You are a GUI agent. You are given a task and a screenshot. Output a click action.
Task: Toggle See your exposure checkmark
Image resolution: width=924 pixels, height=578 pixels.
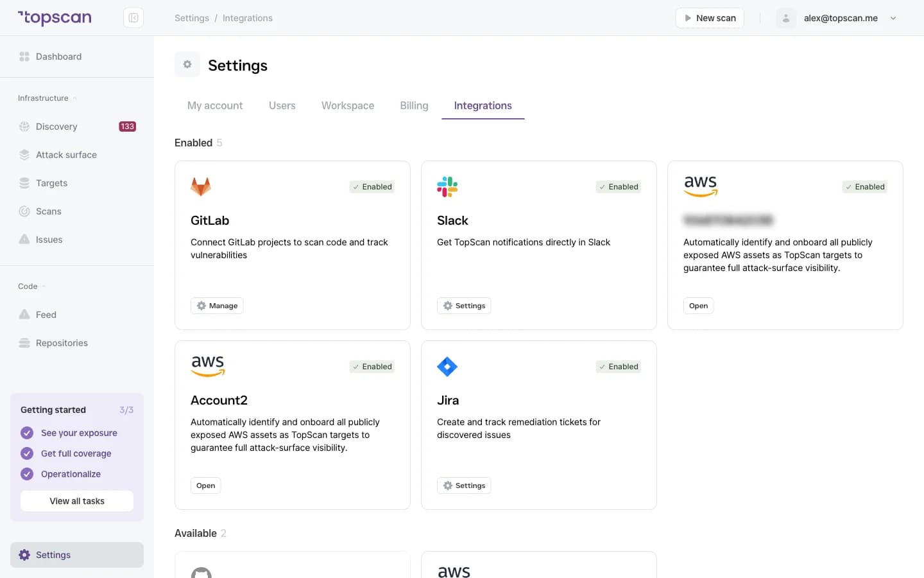27,433
